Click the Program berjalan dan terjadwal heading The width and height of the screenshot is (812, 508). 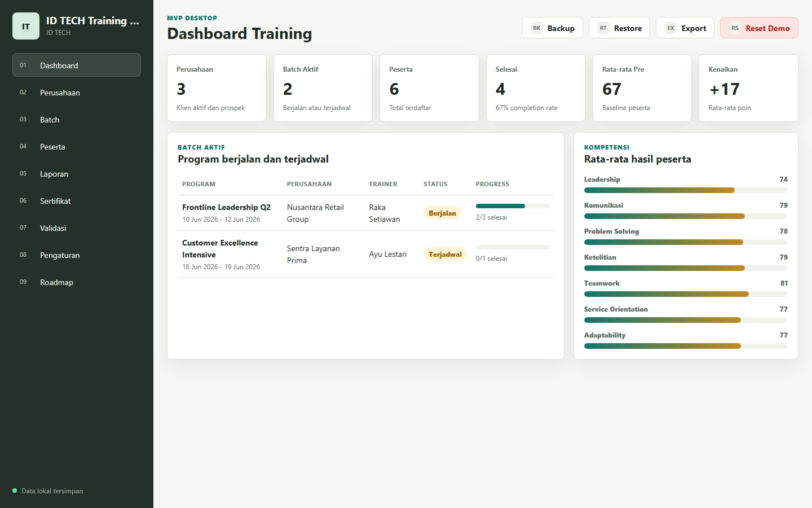(253, 159)
